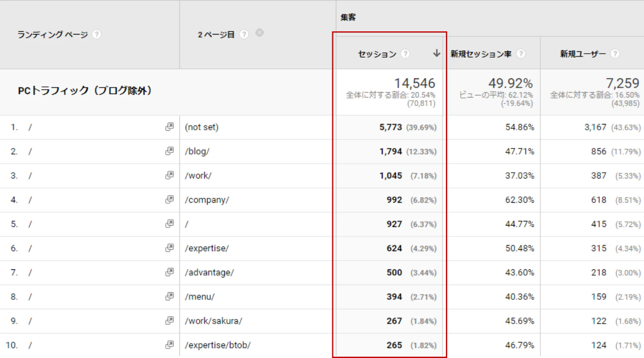Open help for ランディング ページ column
The width and height of the screenshot is (644, 358).
click(97, 34)
